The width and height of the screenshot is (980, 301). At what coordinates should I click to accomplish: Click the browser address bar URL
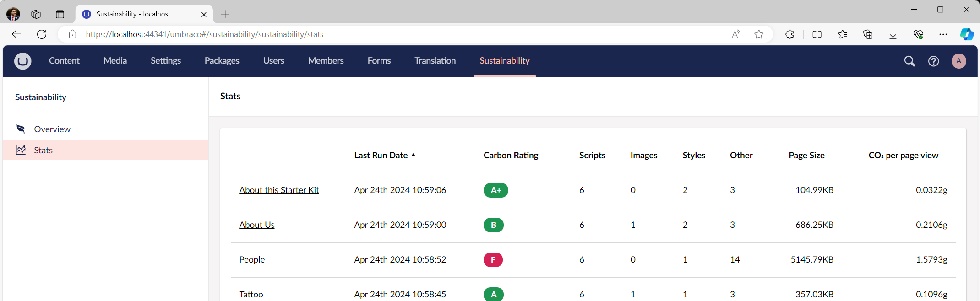[204, 34]
